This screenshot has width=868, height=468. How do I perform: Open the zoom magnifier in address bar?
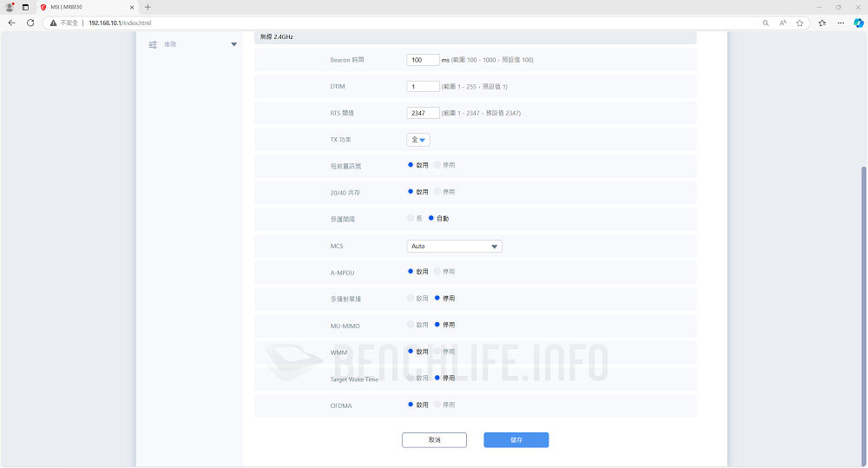click(x=766, y=23)
